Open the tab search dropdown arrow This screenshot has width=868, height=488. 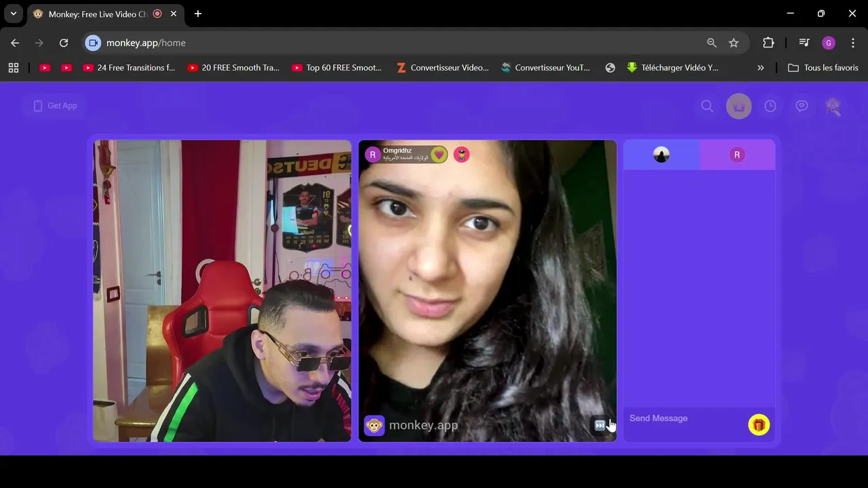coord(13,14)
